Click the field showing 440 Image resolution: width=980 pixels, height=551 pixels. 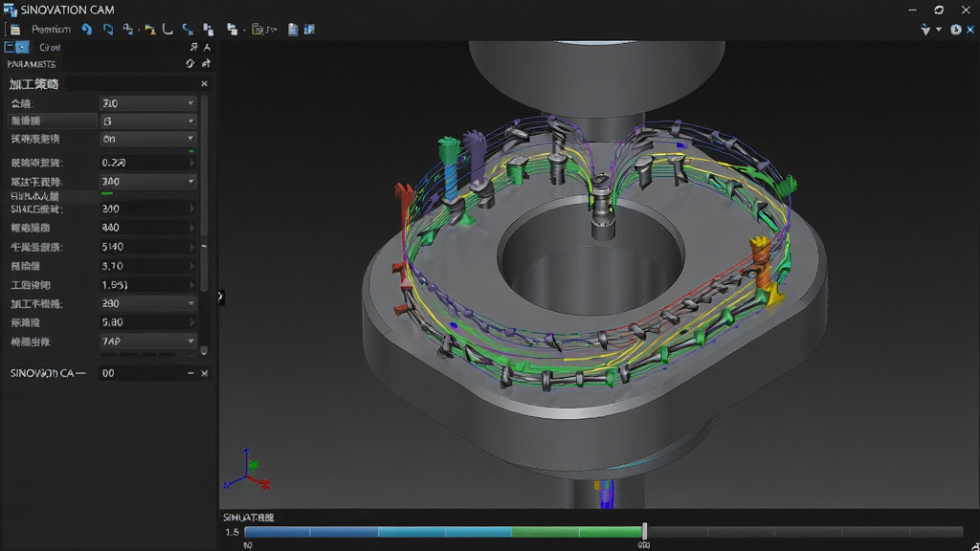[147, 228]
